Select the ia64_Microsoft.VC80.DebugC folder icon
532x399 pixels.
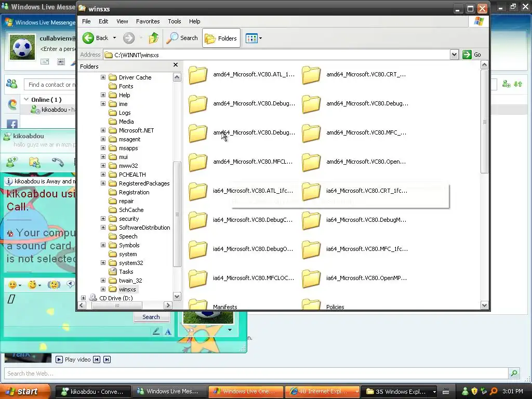tap(198, 220)
